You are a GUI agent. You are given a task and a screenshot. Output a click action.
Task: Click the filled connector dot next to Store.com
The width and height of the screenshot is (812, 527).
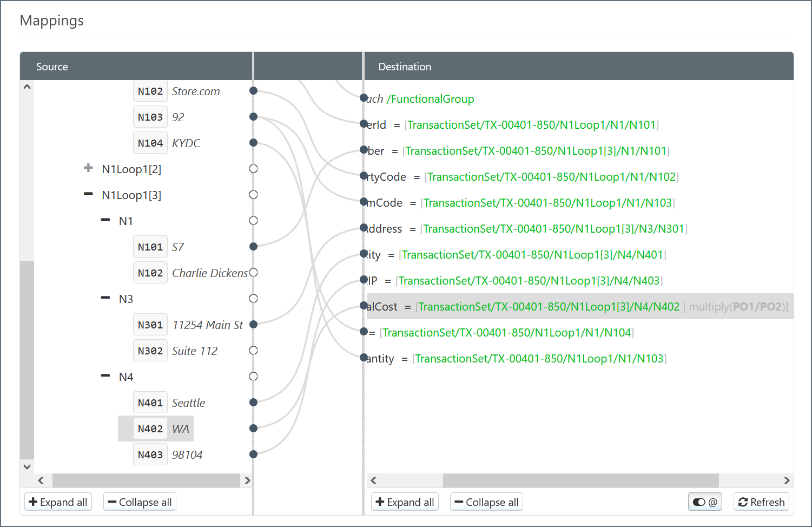(x=253, y=91)
